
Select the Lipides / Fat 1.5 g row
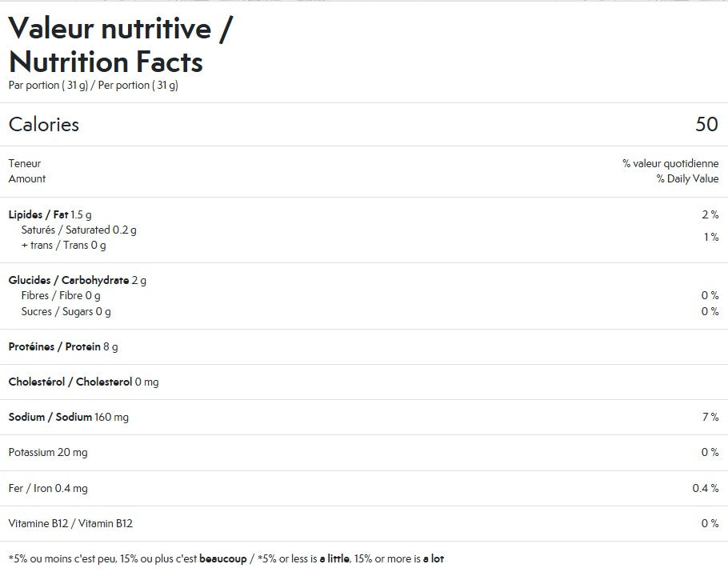pyautogui.click(x=50, y=214)
